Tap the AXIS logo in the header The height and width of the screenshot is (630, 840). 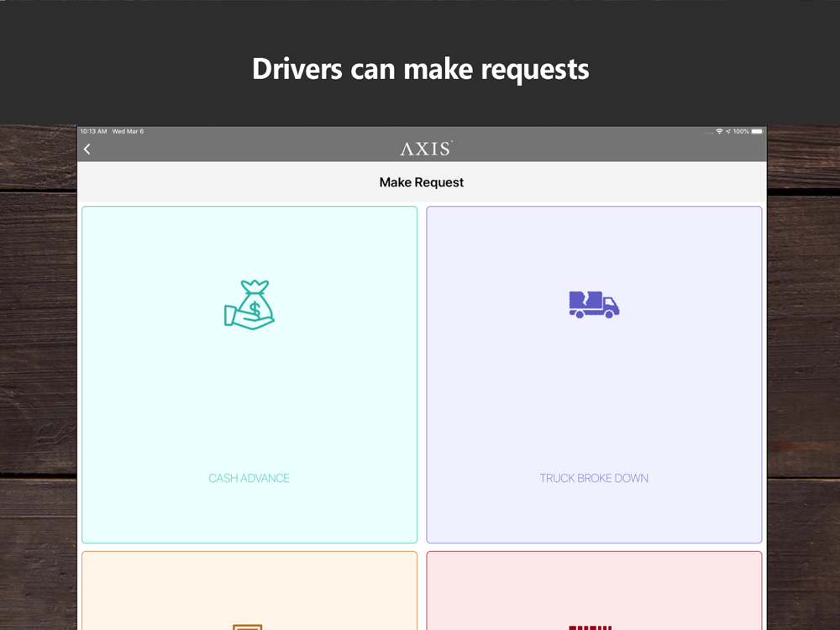point(426,149)
